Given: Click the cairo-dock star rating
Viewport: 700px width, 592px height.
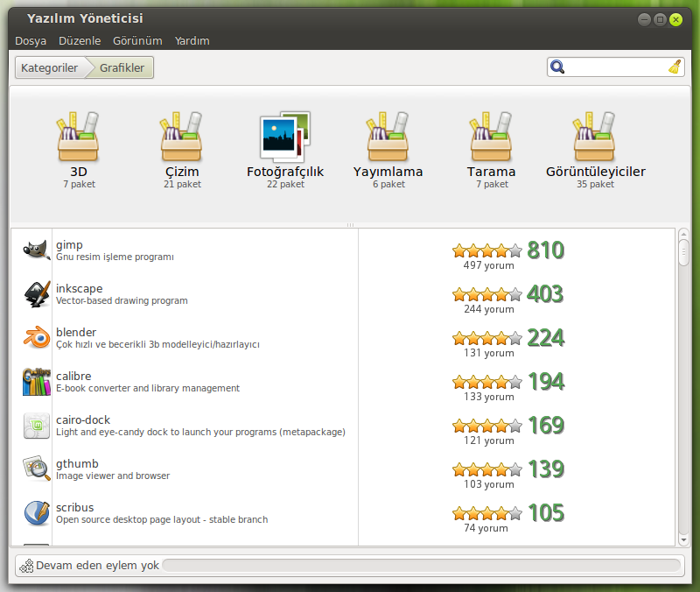Looking at the screenshot, I should (487, 426).
